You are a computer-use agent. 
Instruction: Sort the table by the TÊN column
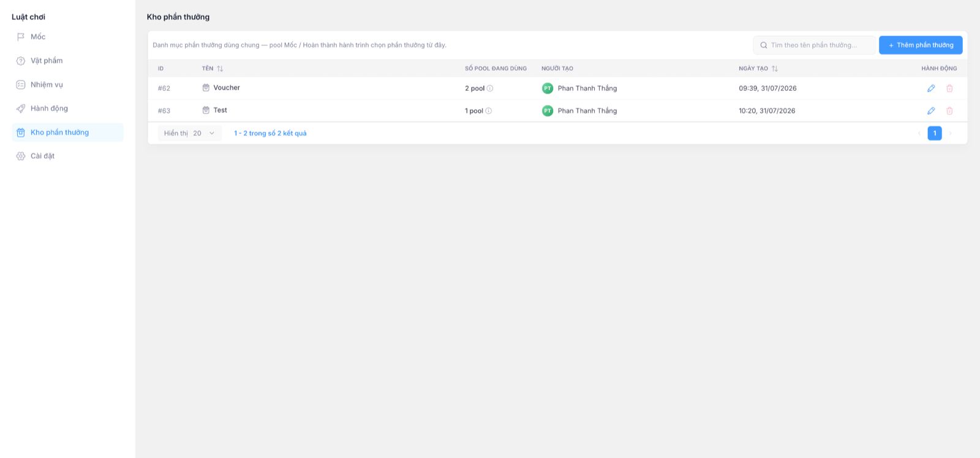point(220,69)
